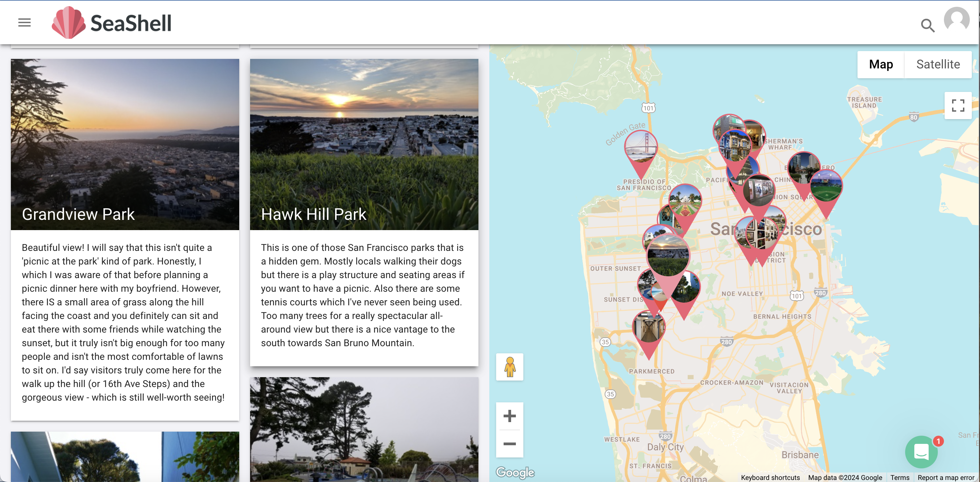Click the Street View pegman icon

[x=509, y=368]
